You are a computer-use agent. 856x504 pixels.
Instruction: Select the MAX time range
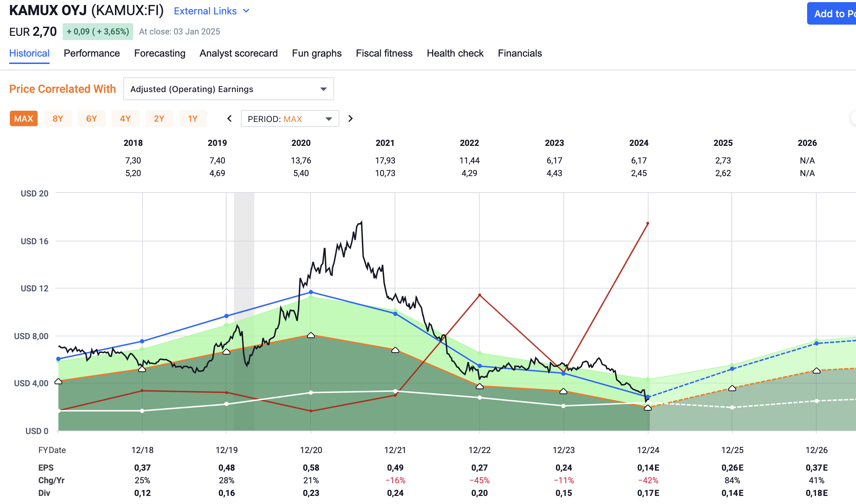pyautogui.click(x=24, y=118)
